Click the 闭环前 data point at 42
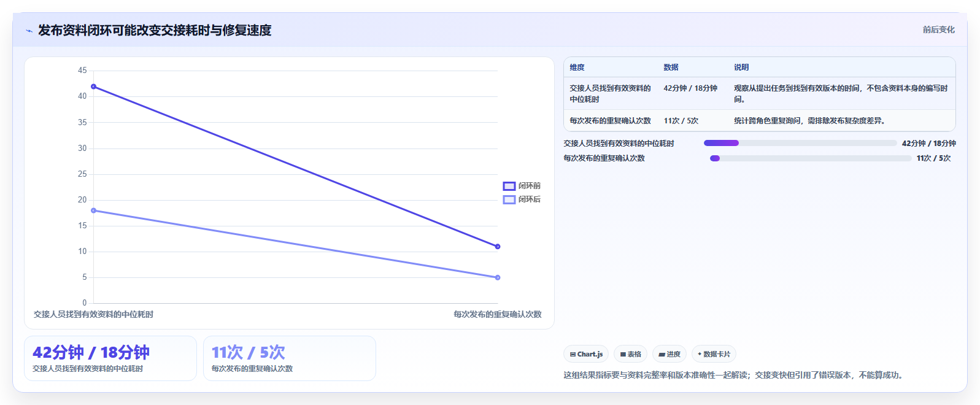 [93, 87]
